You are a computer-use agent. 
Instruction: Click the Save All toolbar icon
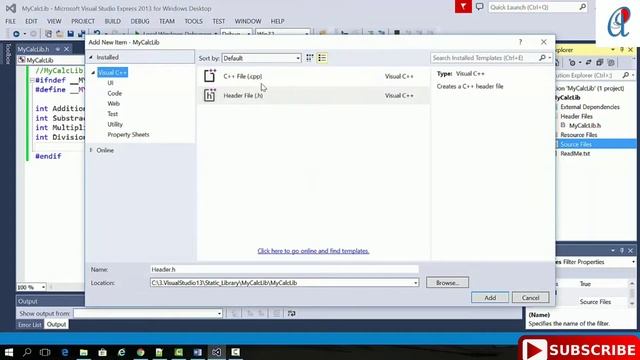coord(81,34)
